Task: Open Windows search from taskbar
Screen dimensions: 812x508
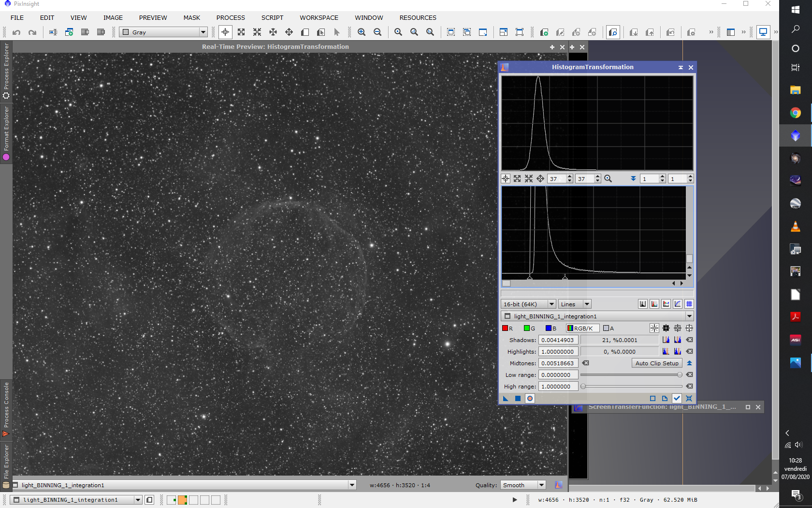Action: coord(795,29)
